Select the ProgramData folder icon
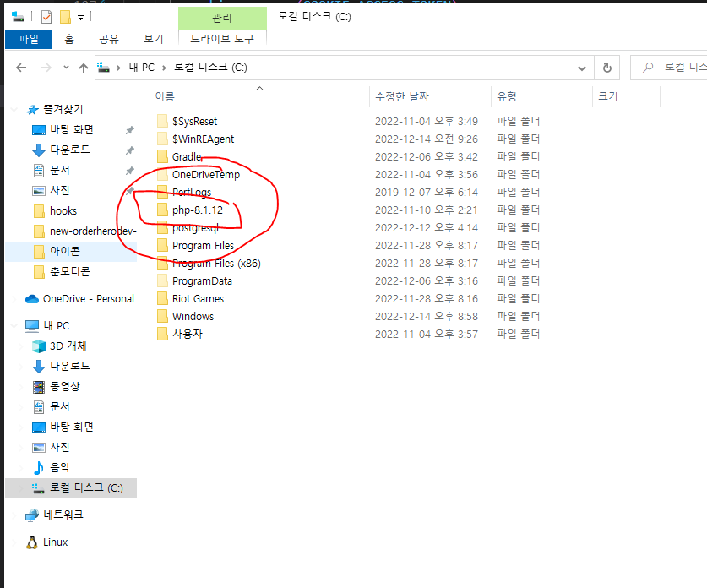This screenshot has height=588, width=707. (162, 280)
